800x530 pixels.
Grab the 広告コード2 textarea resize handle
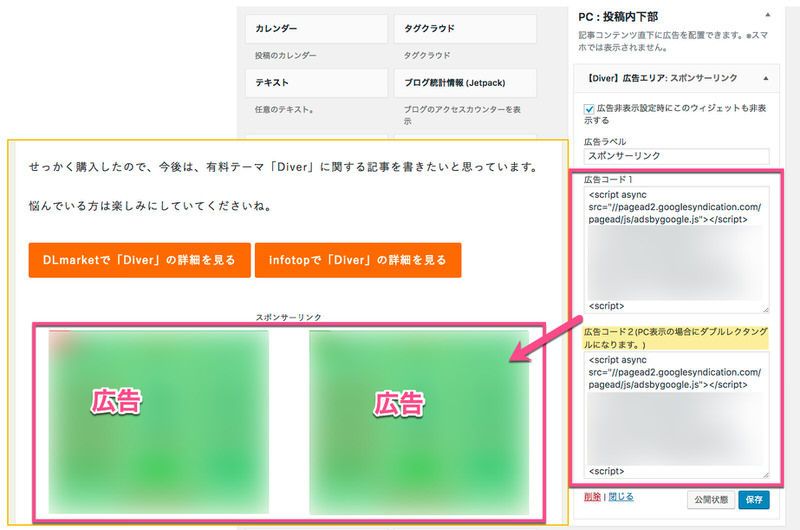pyautogui.click(x=765, y=474)
